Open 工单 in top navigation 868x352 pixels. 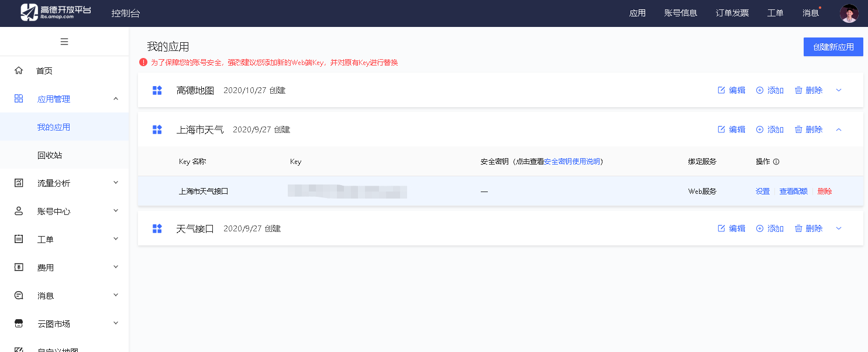[x=776, y=13]
